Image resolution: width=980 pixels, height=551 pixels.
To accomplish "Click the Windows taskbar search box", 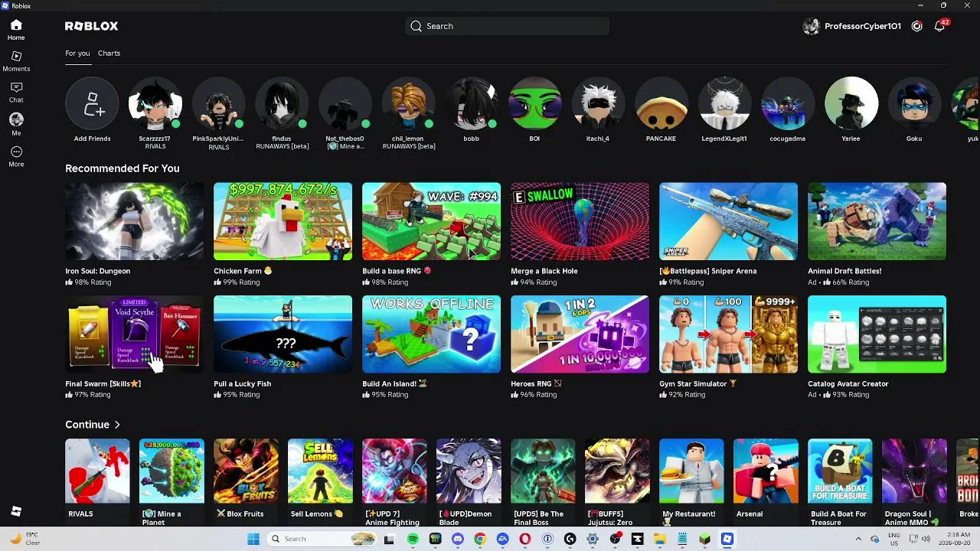I will pyautogui.click(x=322, y=539).
